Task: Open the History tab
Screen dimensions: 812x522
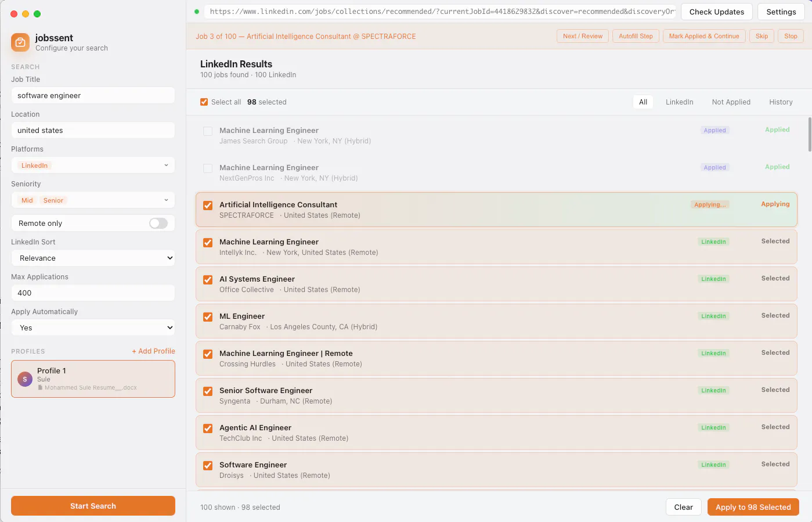Action: (x=781, y=102)
